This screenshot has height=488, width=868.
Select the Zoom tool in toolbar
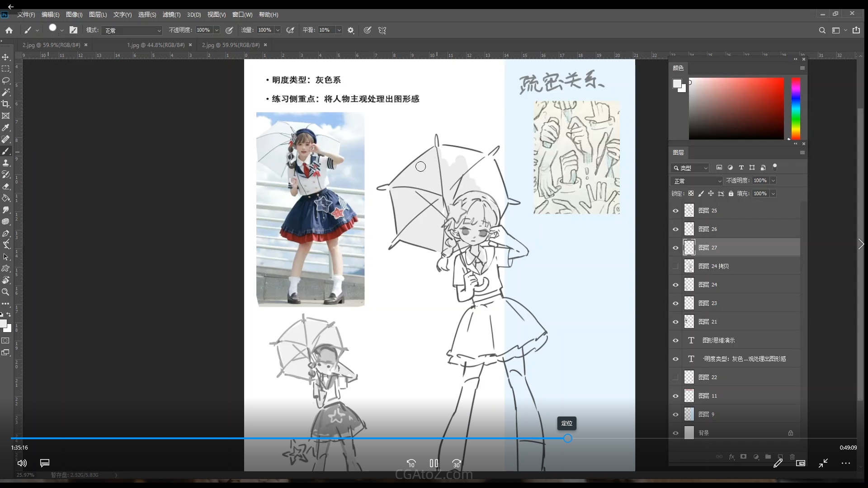point(6,292)
